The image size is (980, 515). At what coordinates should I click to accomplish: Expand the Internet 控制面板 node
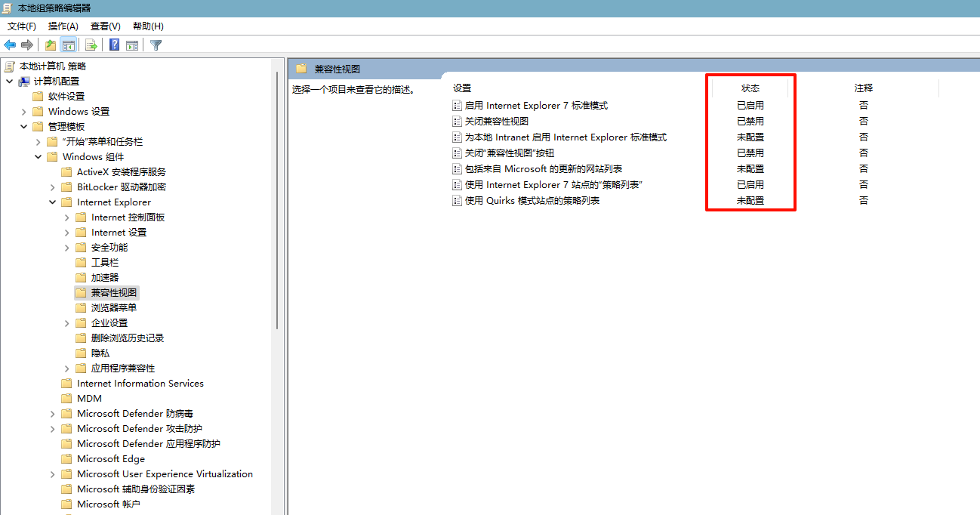[66, 217]
